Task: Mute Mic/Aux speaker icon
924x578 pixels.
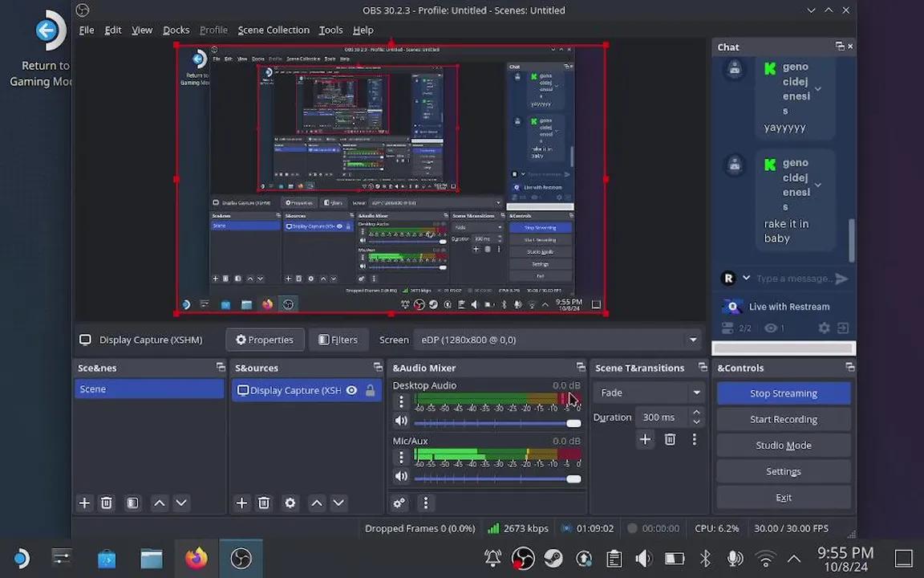Action: (x=401, y=476)
